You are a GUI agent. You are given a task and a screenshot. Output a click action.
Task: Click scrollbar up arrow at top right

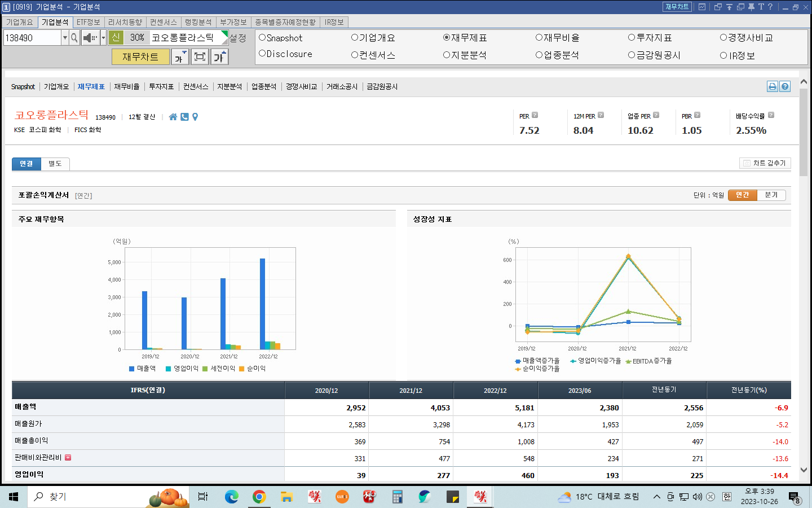[804, 82]
